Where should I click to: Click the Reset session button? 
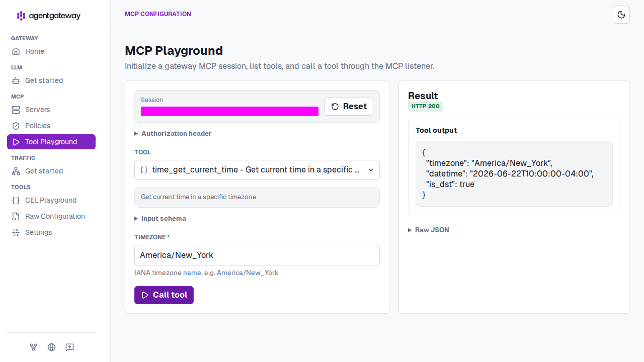pos(349,107)
